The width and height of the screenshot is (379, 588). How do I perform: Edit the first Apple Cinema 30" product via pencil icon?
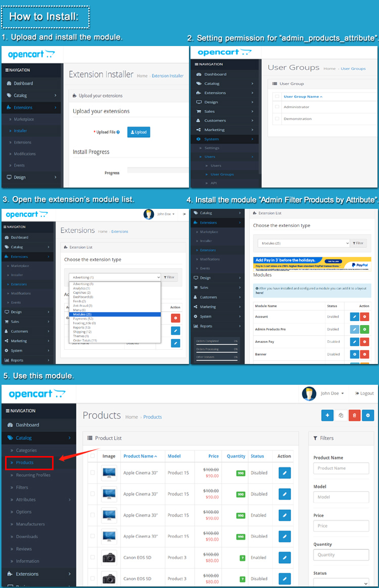tap(285, 473)
